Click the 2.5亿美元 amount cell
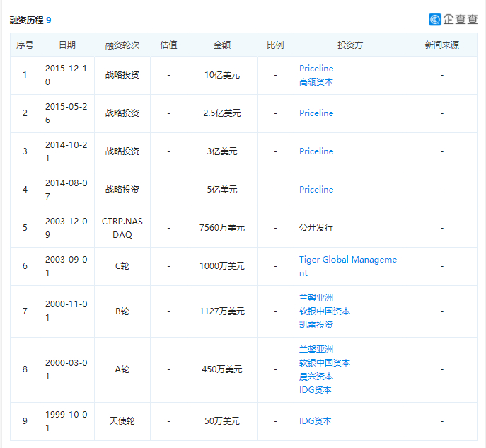 pyautogui.click(x=222, y=113)
